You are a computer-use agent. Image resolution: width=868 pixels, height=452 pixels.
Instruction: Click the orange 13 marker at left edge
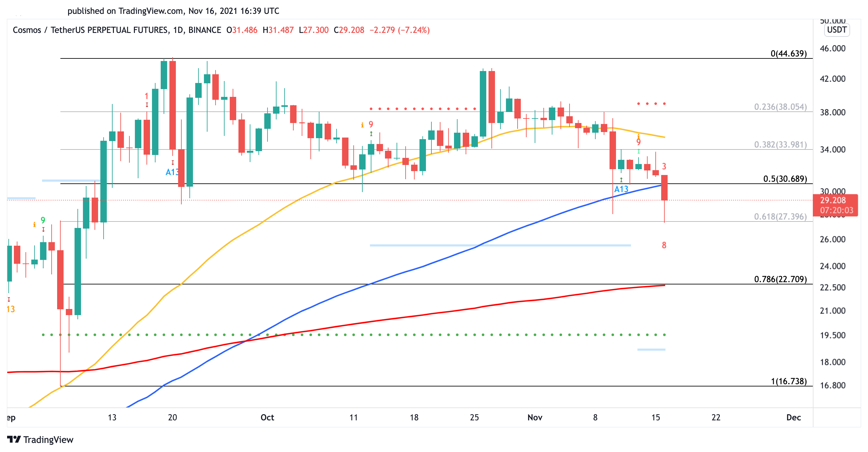point(11,309)
